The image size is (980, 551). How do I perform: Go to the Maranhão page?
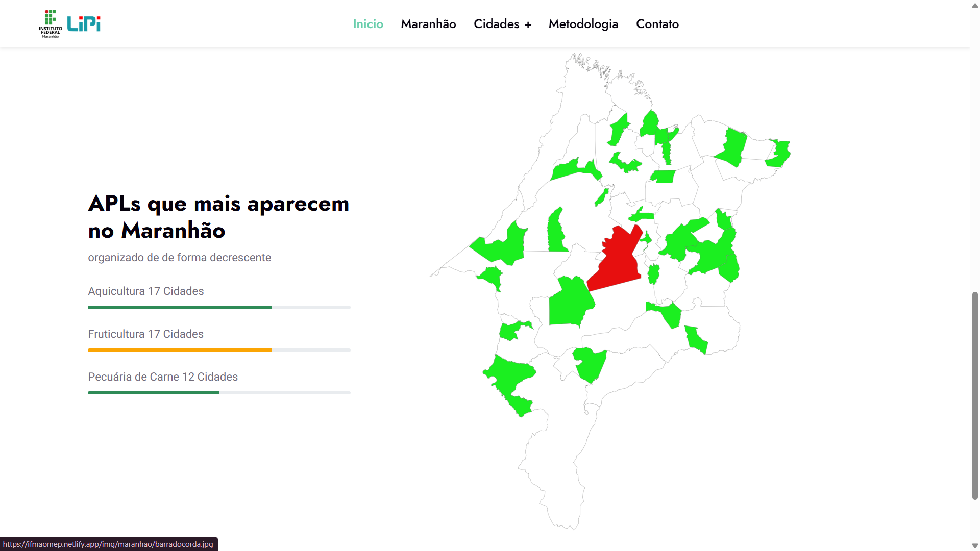coord(428,24)
